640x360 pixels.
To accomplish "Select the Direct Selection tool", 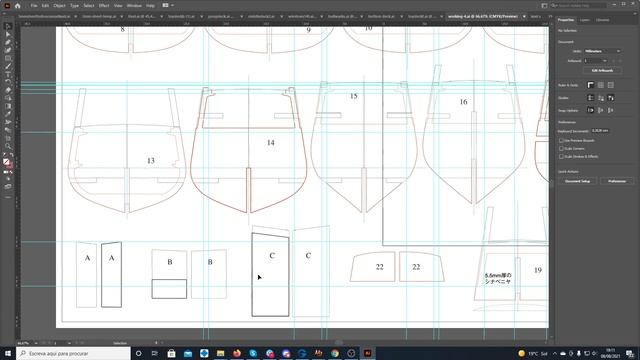I will coord(8,34).
